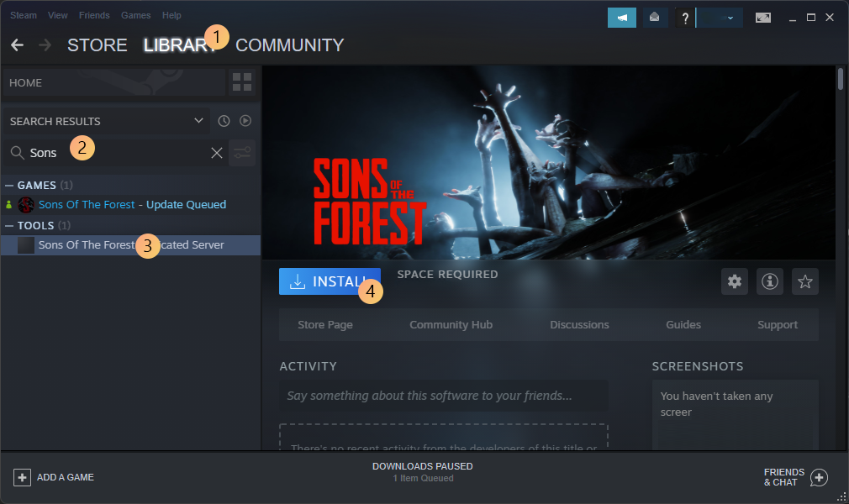Image resolution: width=849 pixels, height=504 pixels.
Task: Go to the STORE tab
Action: tap(98, 45)
